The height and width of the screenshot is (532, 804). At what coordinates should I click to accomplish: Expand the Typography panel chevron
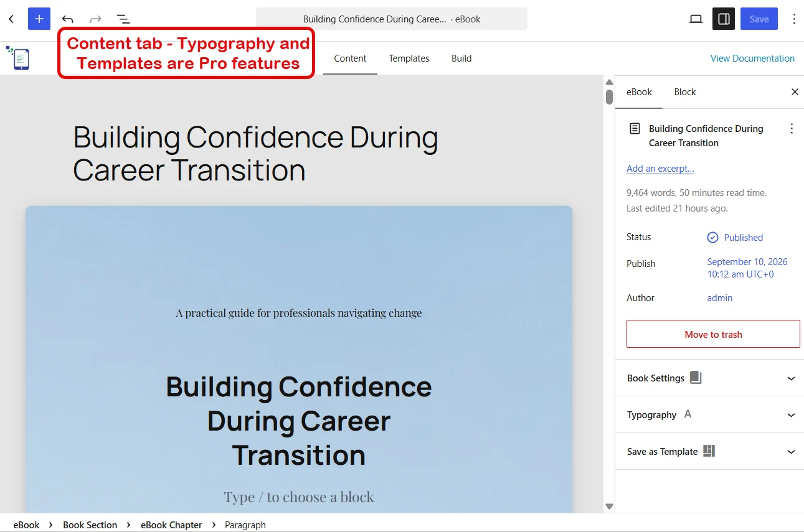tap(791, 415)
